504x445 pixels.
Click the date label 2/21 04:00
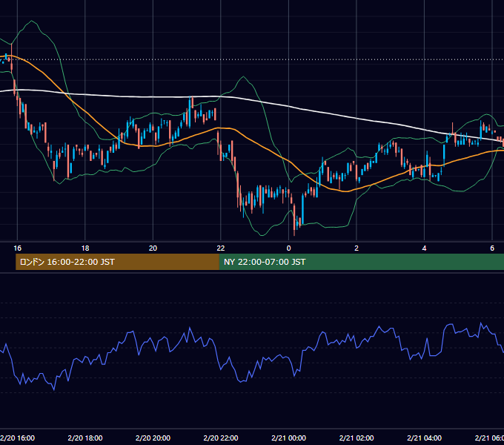(424, 438)
